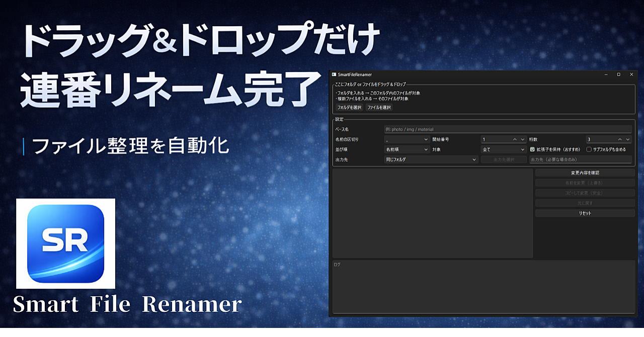Enable サブフォルダも含める checkbox

click(589, 148)
